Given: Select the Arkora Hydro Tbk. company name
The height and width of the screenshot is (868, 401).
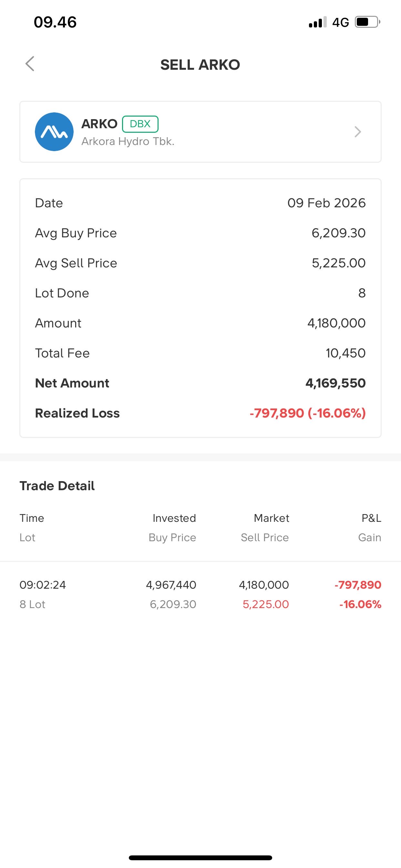Looking at the screenshot, I should (128, 141).
